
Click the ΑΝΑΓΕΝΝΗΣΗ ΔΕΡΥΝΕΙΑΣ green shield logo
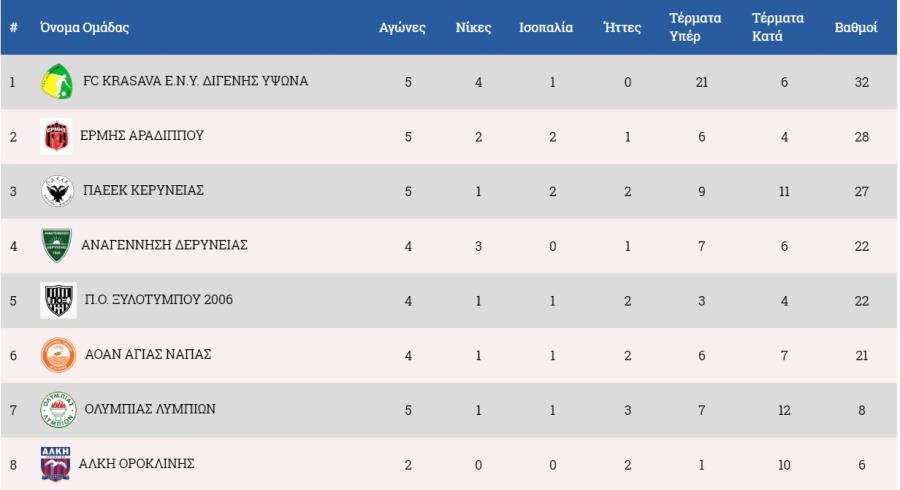(x=56, y=246)
